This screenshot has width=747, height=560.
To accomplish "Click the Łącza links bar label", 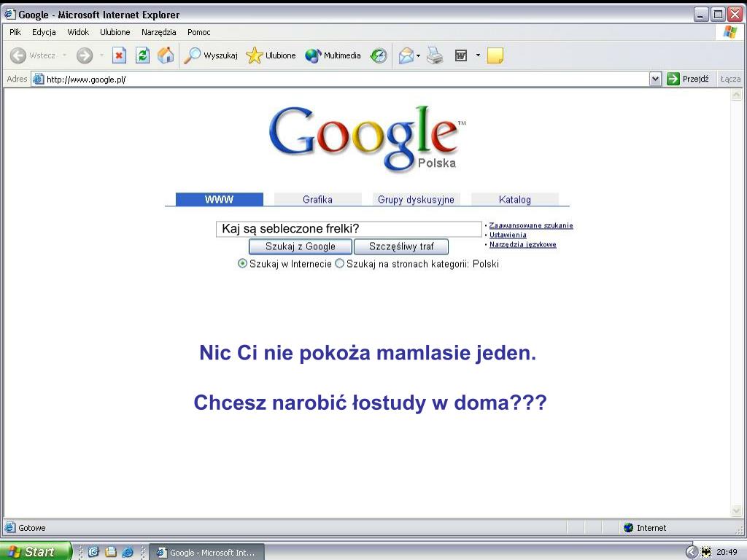I will 730,79.
